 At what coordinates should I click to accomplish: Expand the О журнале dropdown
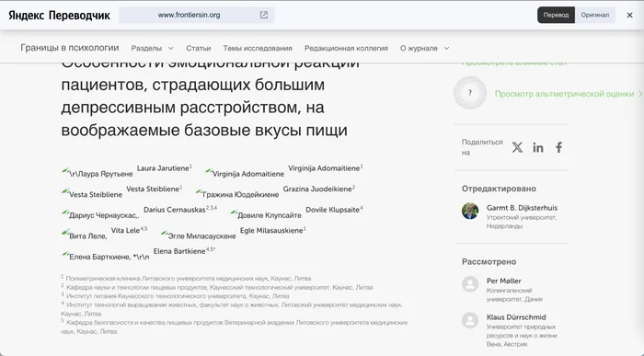(425, 48)
